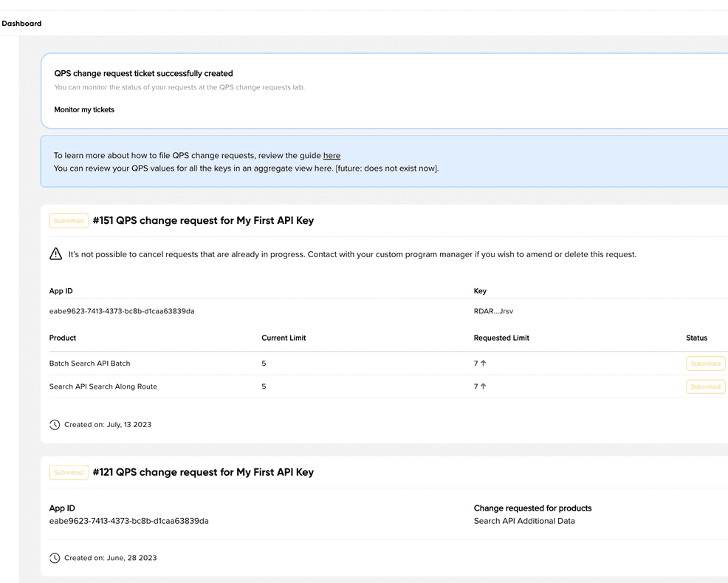The image size is (728, 583).
Task: Expand request #121 QPS change request
Action: [x=203, y=472]
